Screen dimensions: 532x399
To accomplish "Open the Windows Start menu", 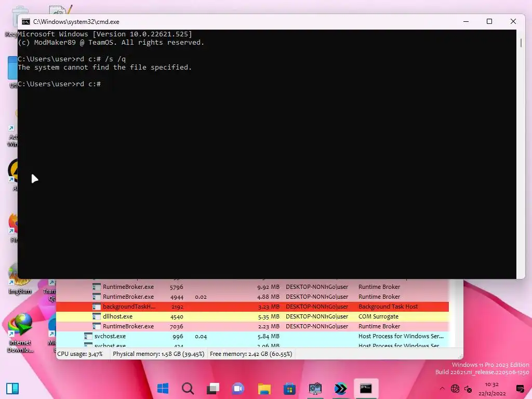I will (x=163, y=388).
